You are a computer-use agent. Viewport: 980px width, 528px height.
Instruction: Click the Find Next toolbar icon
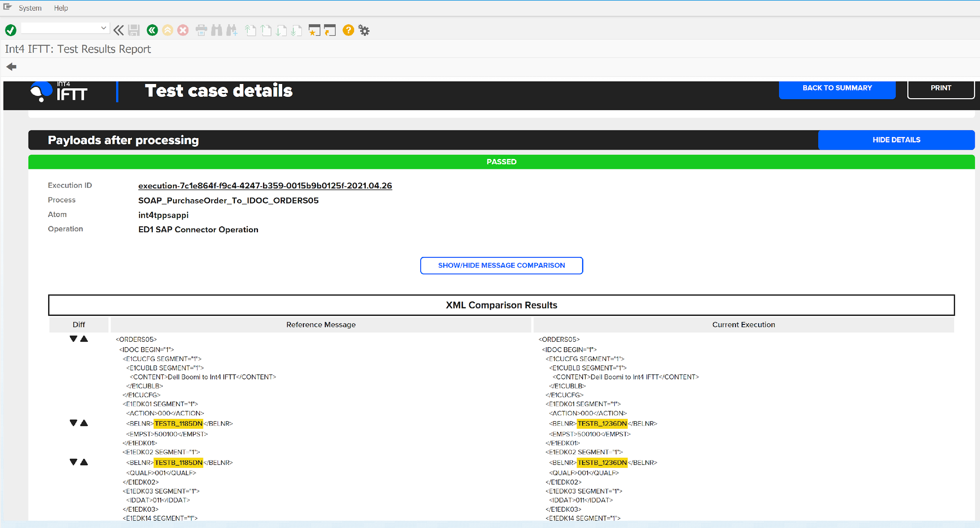tap(232, 30)
